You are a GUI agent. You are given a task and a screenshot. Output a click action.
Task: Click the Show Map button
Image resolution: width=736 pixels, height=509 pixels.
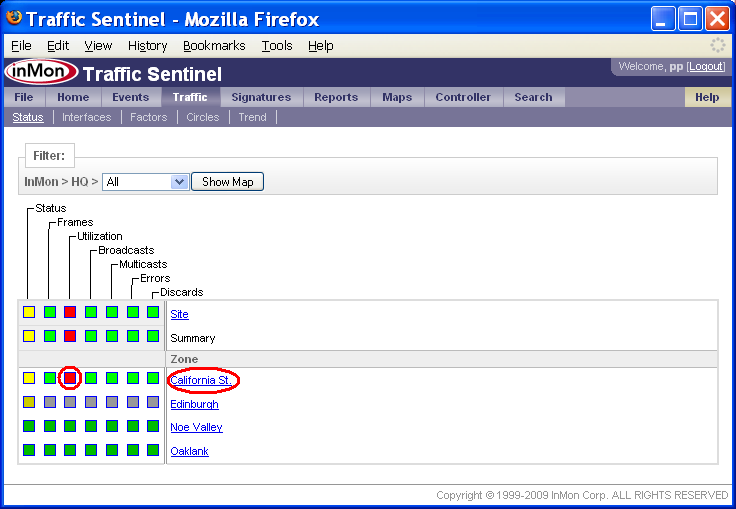pos(228,182)
